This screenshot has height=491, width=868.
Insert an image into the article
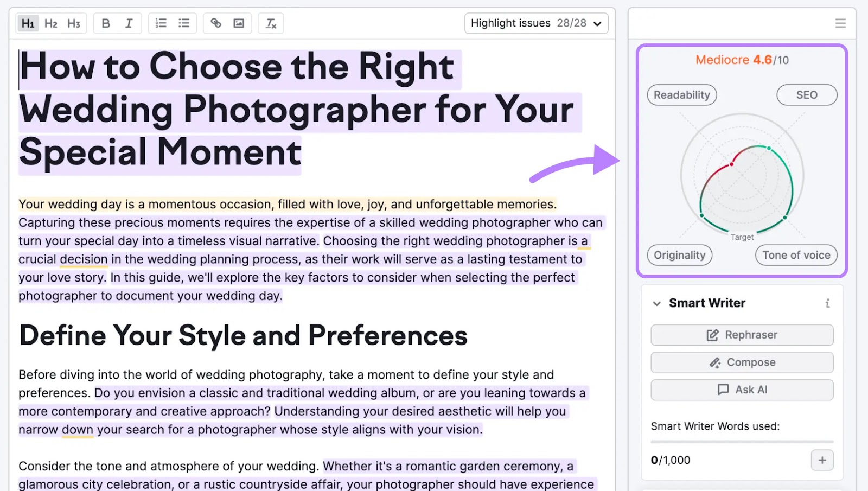click(239, 23)
